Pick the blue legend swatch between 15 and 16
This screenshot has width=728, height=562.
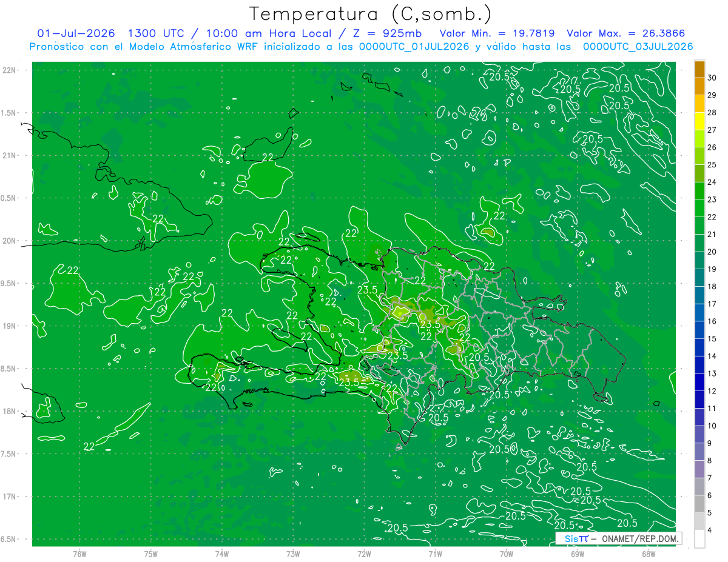(699, 330)
